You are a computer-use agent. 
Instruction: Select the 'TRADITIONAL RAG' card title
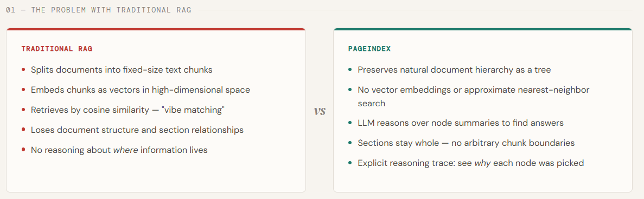pos(56,49)
